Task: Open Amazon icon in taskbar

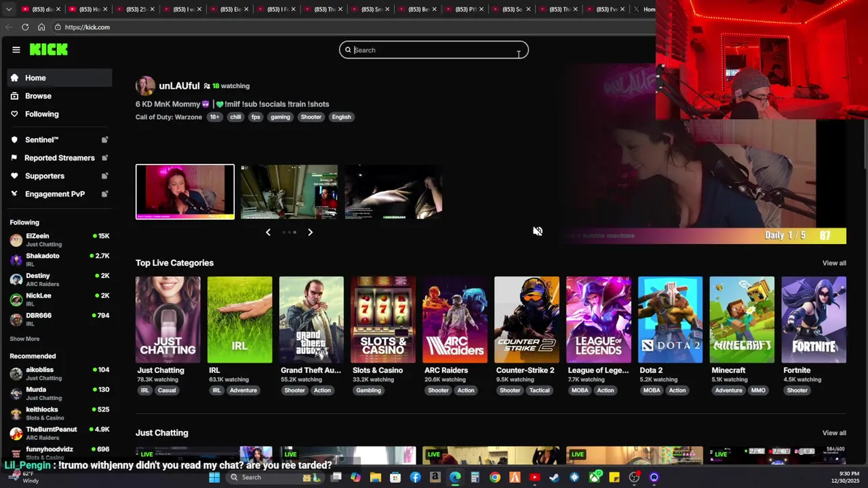Action: click(435, 477)
